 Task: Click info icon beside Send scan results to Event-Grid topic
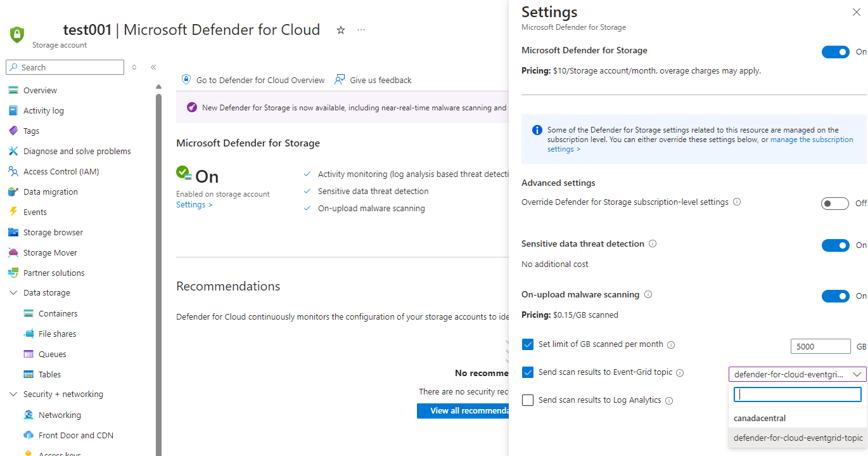click(x=680, y=373)
